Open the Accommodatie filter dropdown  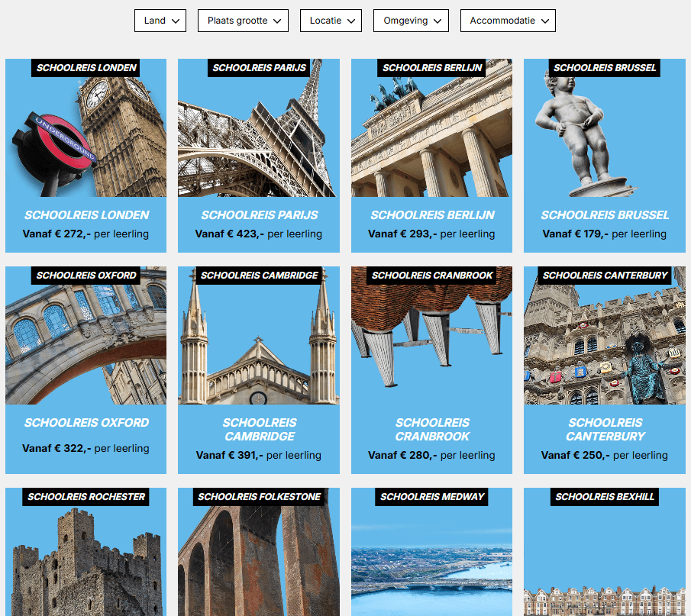point(508,21)
